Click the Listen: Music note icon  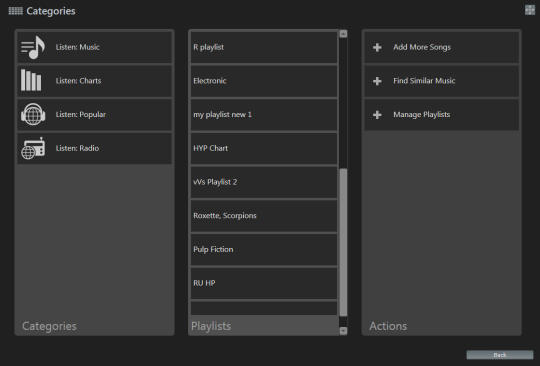tap(33, 47)
